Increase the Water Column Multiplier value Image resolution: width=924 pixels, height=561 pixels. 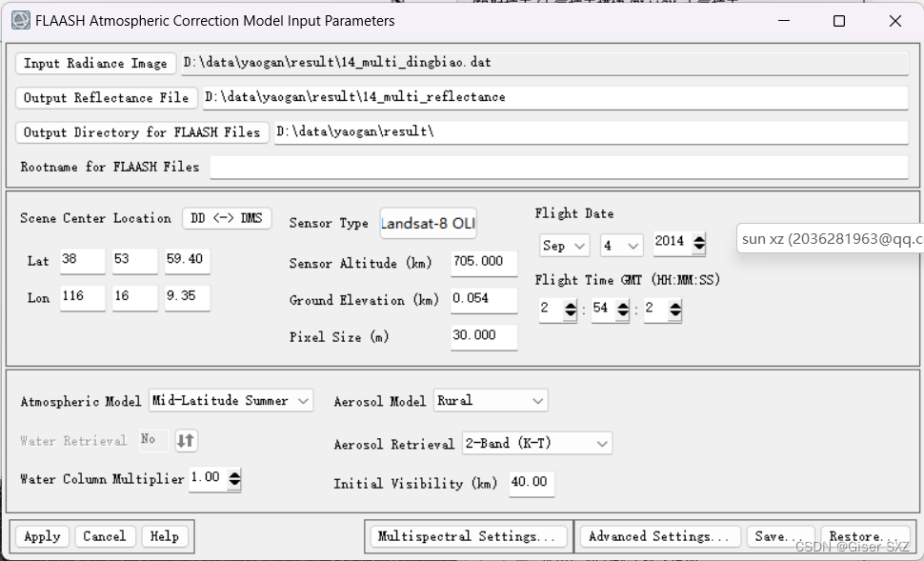234,474
